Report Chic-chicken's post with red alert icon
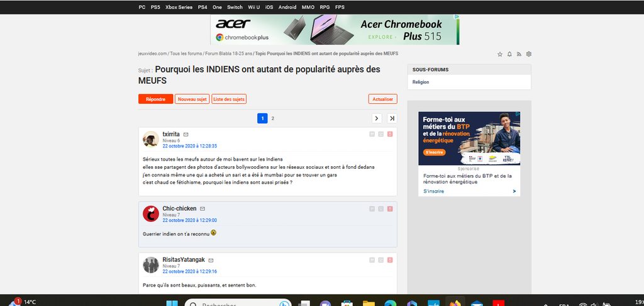This screenshot has width=644, height=306. click(390, 208)
